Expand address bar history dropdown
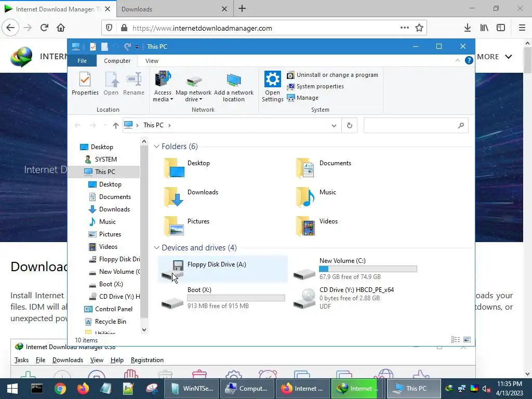532x399 pixels. (x=334, y=126)
